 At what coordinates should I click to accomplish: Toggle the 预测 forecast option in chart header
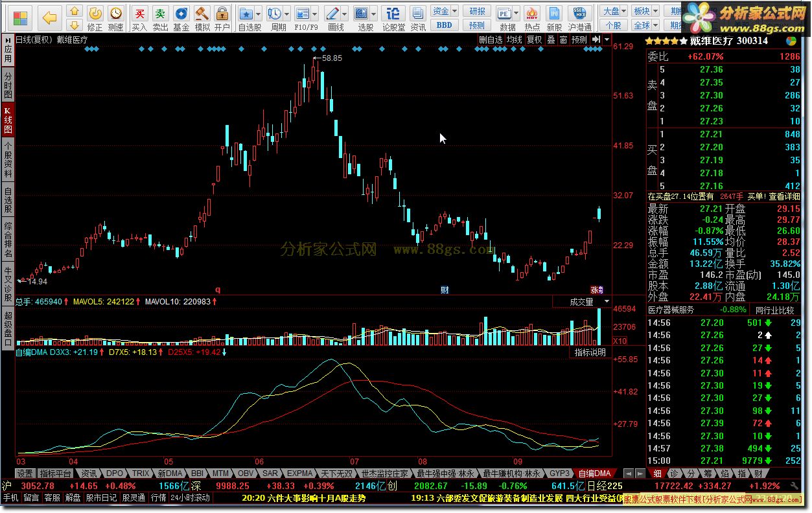click(579, 40)
